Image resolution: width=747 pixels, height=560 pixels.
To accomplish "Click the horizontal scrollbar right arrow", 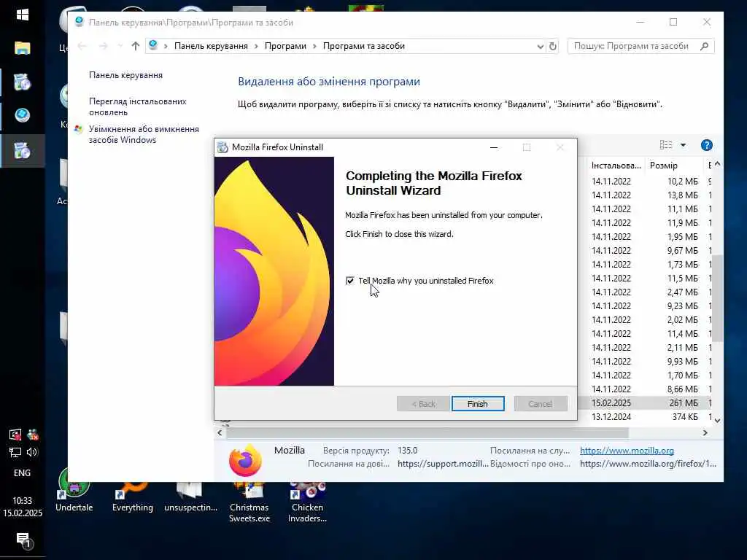I will 705,433.
